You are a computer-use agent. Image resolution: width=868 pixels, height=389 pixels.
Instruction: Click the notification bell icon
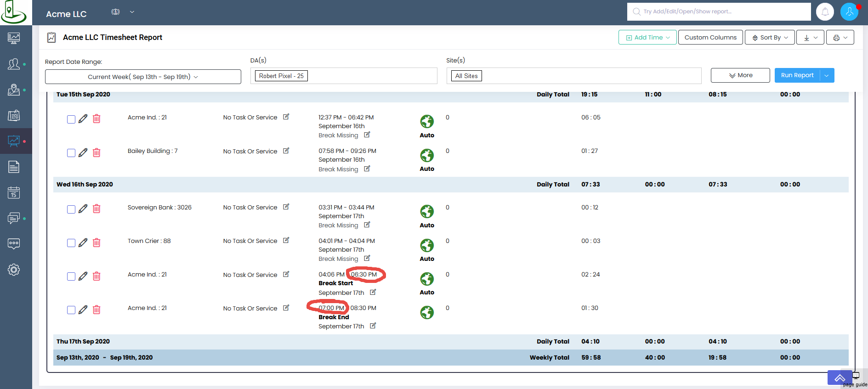(825, 12)
